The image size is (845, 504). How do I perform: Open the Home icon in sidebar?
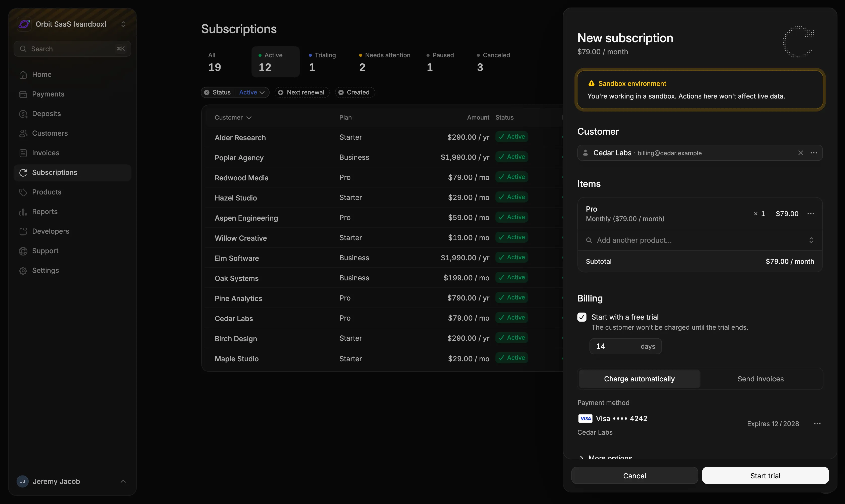tap(23, 75)
